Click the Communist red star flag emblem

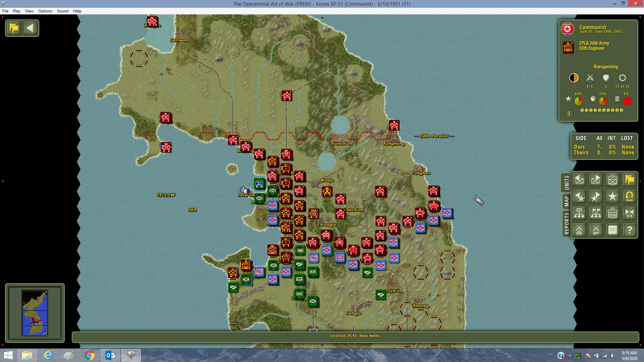[x=568, y=29]
